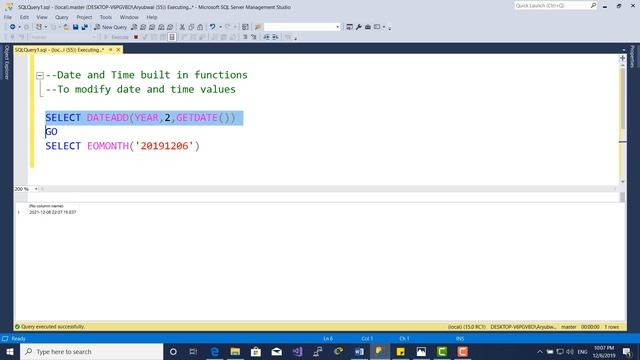This screenshot has width=640, height=360.
Task: Stop the executing query with the red square
Action: point(136,37)
